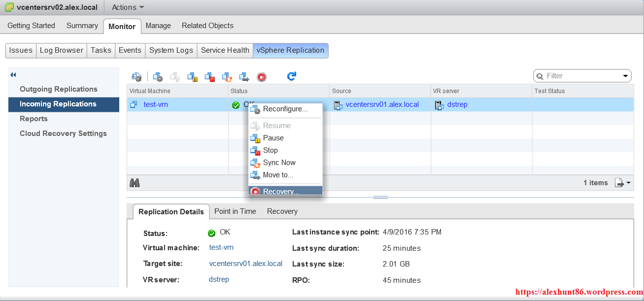Switch to the Point in Time tab
The width and height of the screenshot is (644, 301).
click(x=235, y=211)
